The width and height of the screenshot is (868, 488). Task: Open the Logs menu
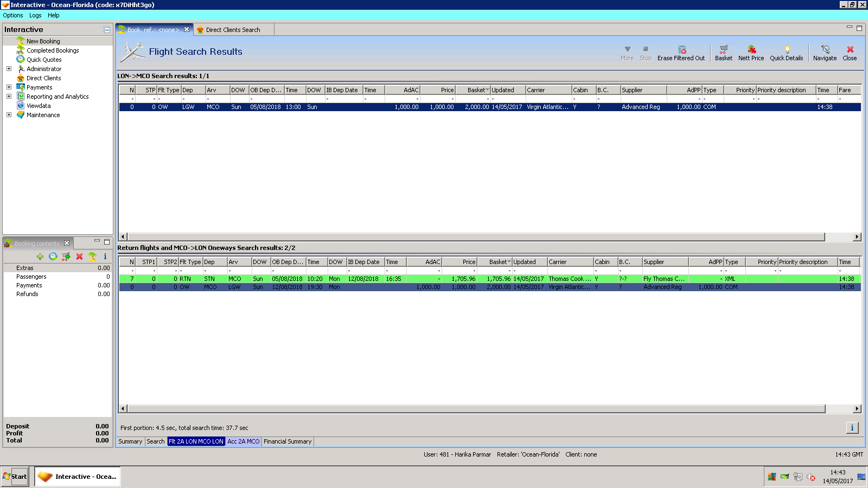coord(35,15)
